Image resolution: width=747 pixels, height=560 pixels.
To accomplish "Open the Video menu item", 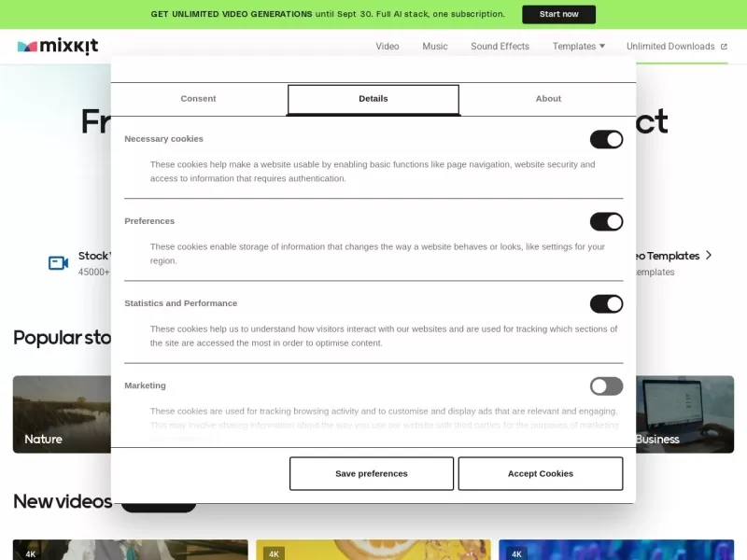I will click(x=387, y=46).
